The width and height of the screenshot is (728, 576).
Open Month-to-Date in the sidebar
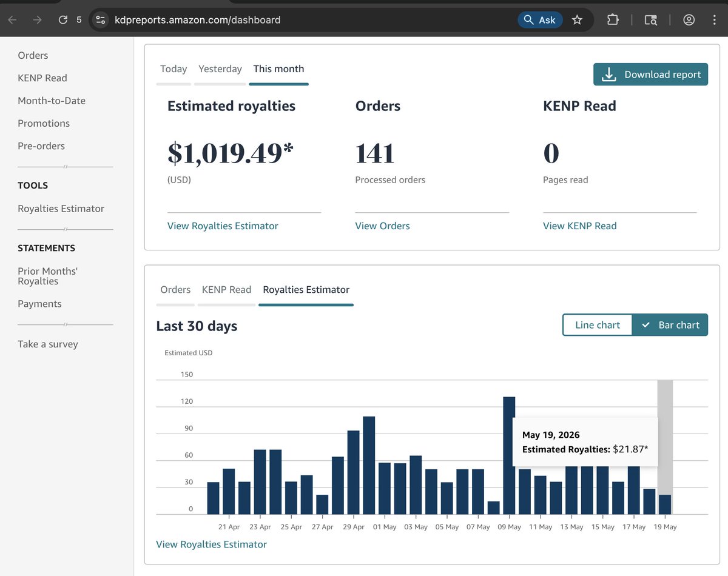tap(52, 101)
